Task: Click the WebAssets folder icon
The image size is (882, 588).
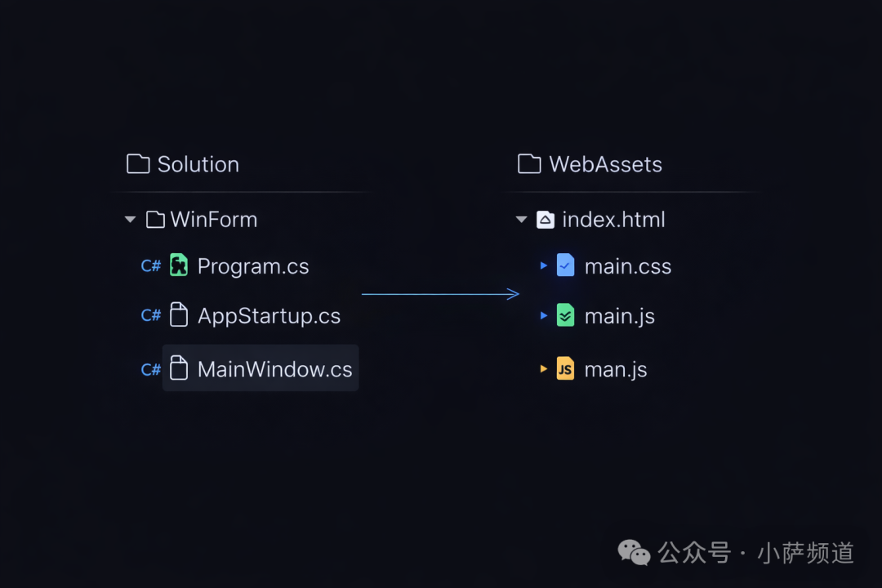Action: pos(529,164)
